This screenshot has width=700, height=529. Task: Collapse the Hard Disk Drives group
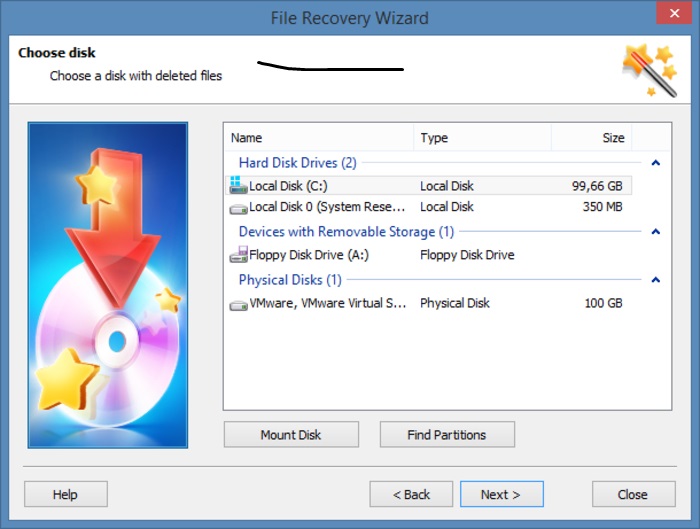tap(655, 163)
